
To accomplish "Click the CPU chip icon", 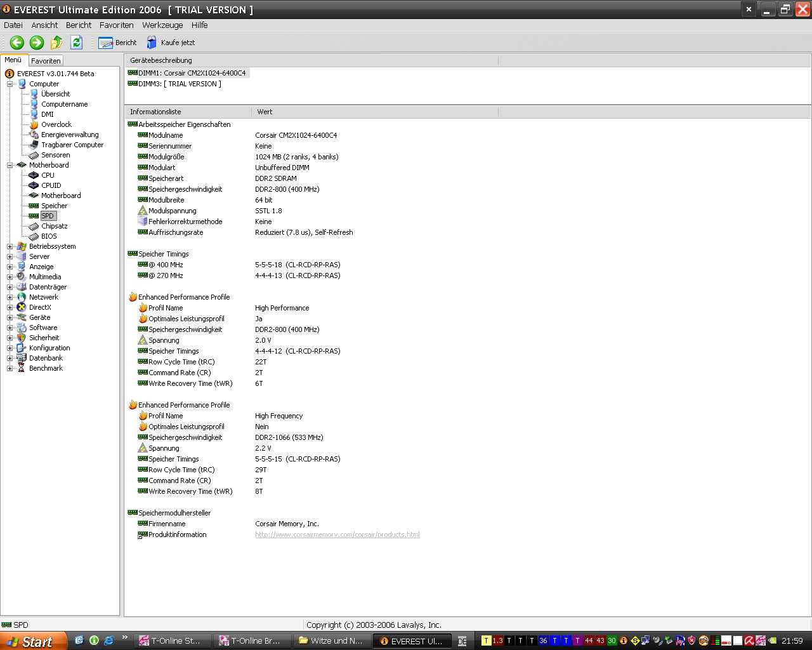I will 34,175.
